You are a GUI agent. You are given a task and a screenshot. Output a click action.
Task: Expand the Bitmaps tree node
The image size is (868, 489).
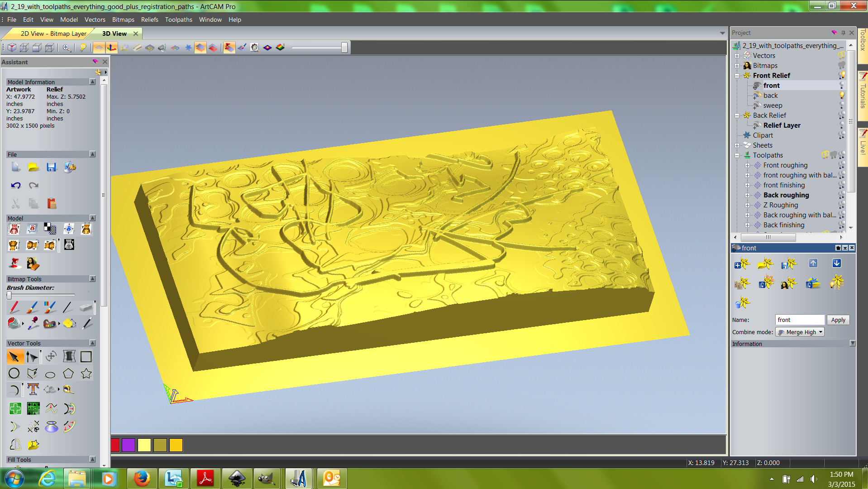click(737, 66)
